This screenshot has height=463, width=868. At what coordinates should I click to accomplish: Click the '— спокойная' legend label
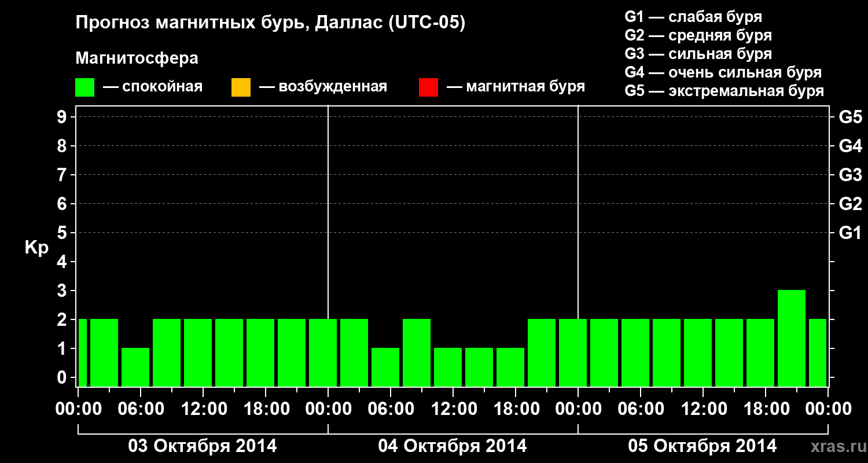(153, 87)
